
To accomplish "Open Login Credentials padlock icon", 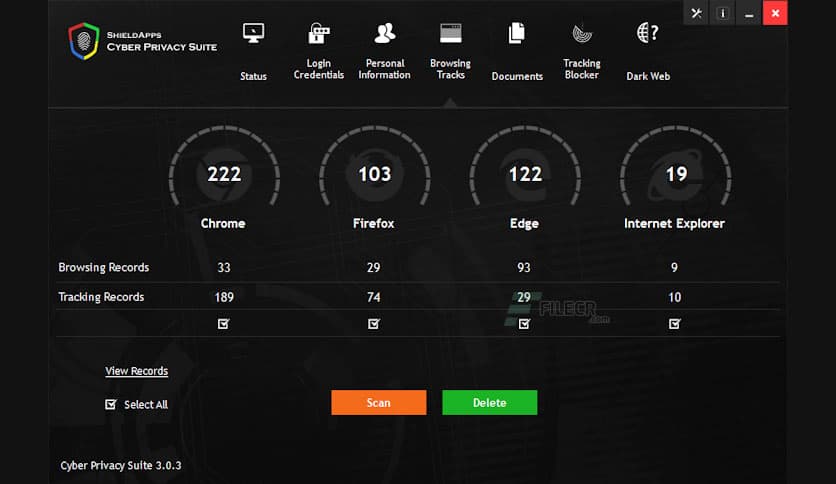I will pyautogui.click(x=319, y=33).
